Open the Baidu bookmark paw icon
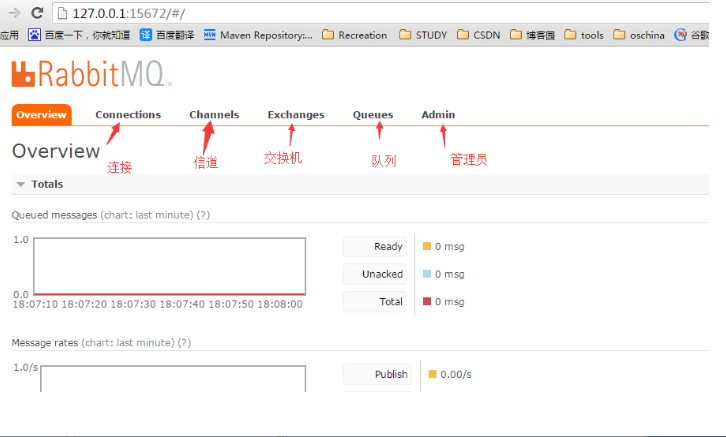Screen dimensions: 726x437 tap(34, 35)
